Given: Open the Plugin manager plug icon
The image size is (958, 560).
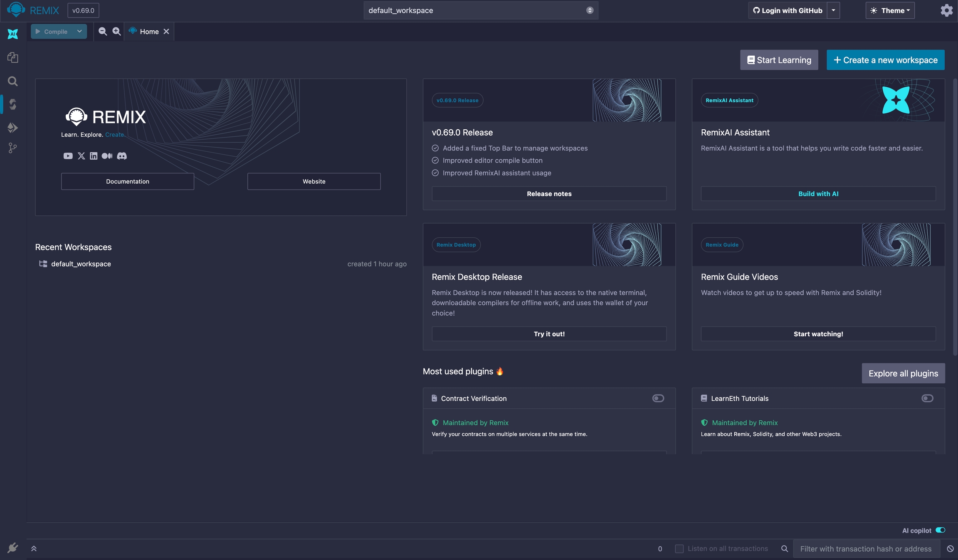Looking at the screenshot, I should [x=12, y=548].
